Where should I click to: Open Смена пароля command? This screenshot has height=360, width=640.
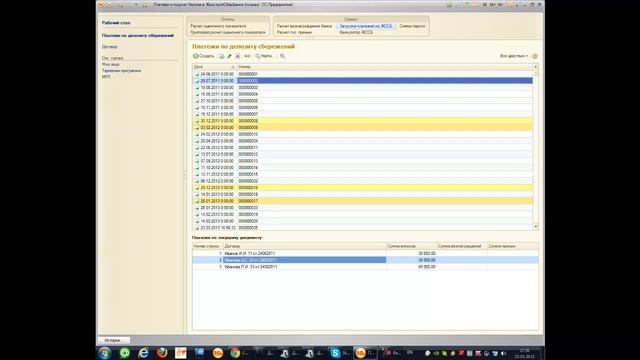tap(412, 26)
